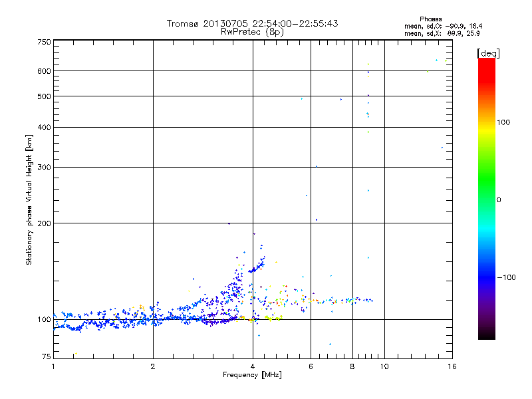Click the black end of the phase color bar
This screenshot has height=399, width=532.
[487, 334]
